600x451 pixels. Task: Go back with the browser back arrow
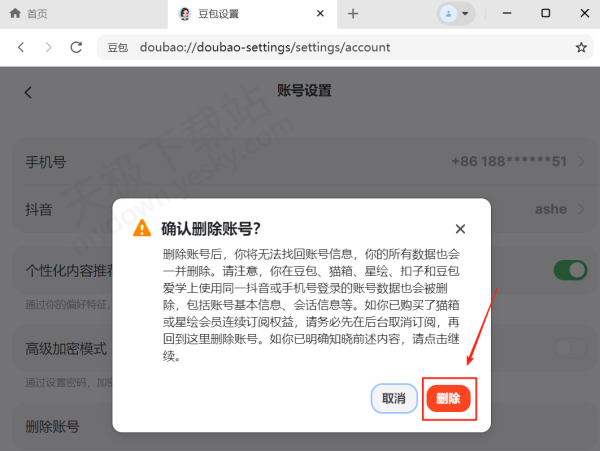(x=21, y=47)
